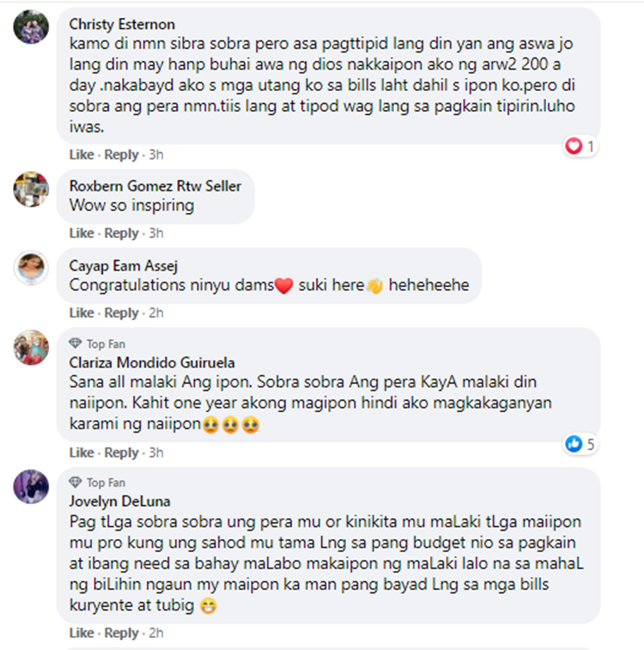Open Roxbern Gomez Rtw Seller's avatar
Image resolution: width=644 pixels, height=650 pixels.
(31, 189)
